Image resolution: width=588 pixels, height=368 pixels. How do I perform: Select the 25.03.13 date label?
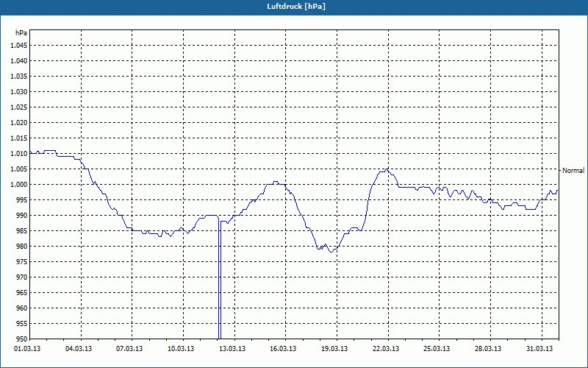[x=437, y=349]
